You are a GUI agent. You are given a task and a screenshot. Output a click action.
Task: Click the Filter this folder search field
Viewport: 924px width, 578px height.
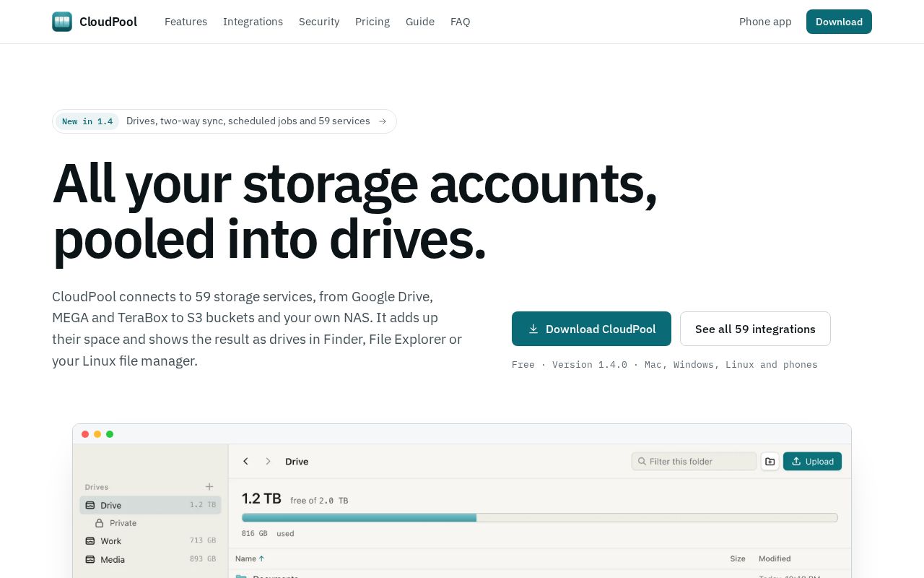(694, 461)
